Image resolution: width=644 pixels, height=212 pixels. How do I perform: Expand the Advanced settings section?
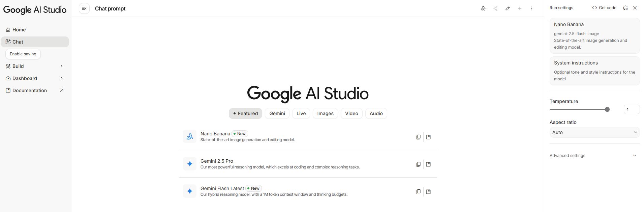(594, 156)
